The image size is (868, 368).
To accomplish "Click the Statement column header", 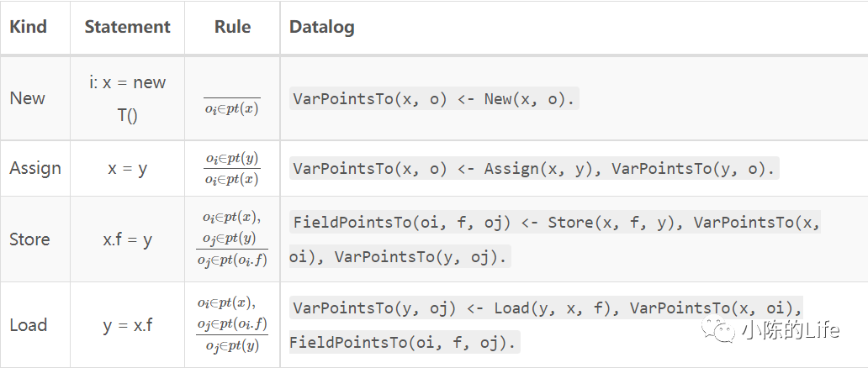I will pyautogui.click(x=127, y=27).
